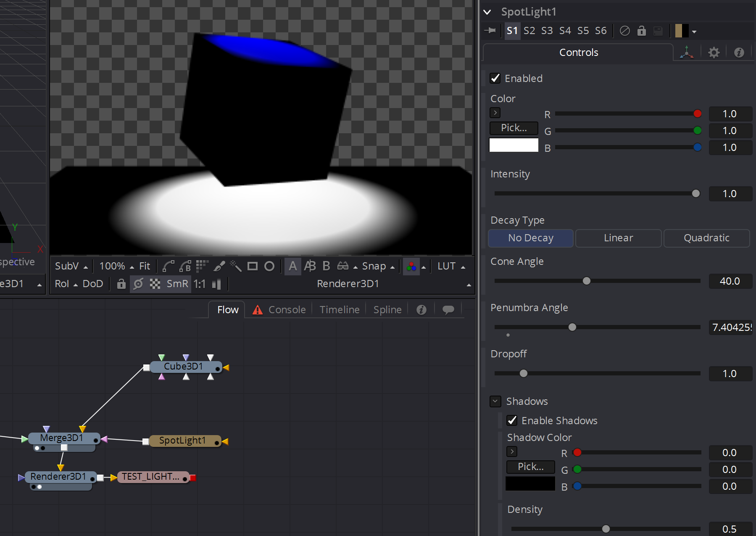
Task: Select the ellipse mask icon
Action: click(269, 266)
